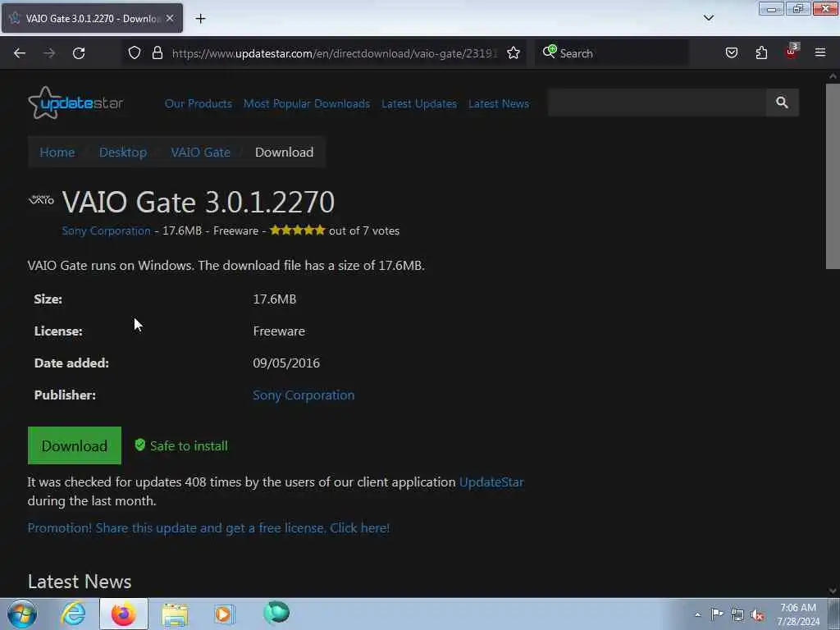
Task: Expand the list all tabs chevron
Action: click(x=708, y=18)
